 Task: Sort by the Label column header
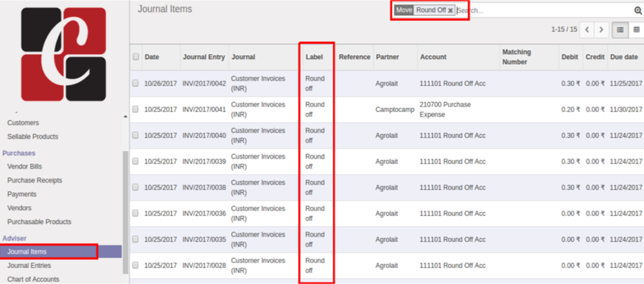pos(314,57)
